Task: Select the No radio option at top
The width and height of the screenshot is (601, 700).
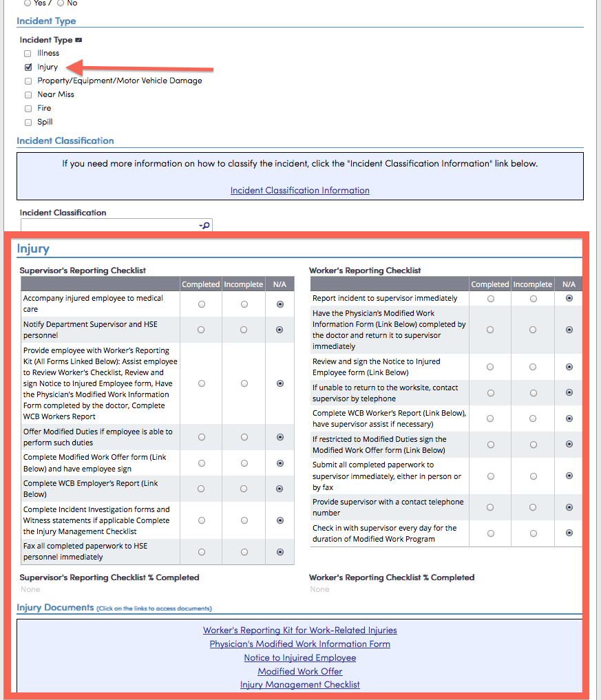Action: 61,3
